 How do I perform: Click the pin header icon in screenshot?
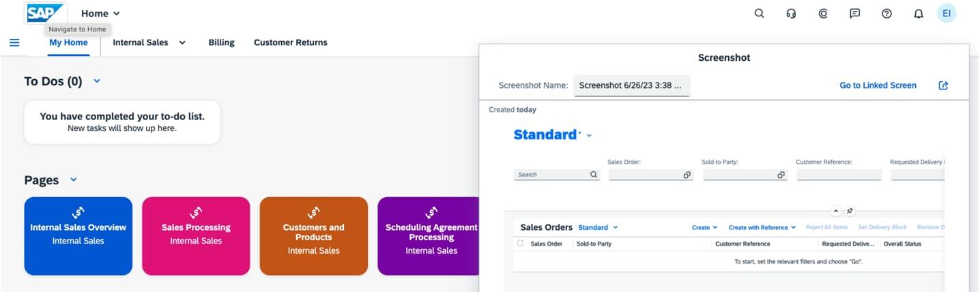pyautogui.click(x=850, y=211)
